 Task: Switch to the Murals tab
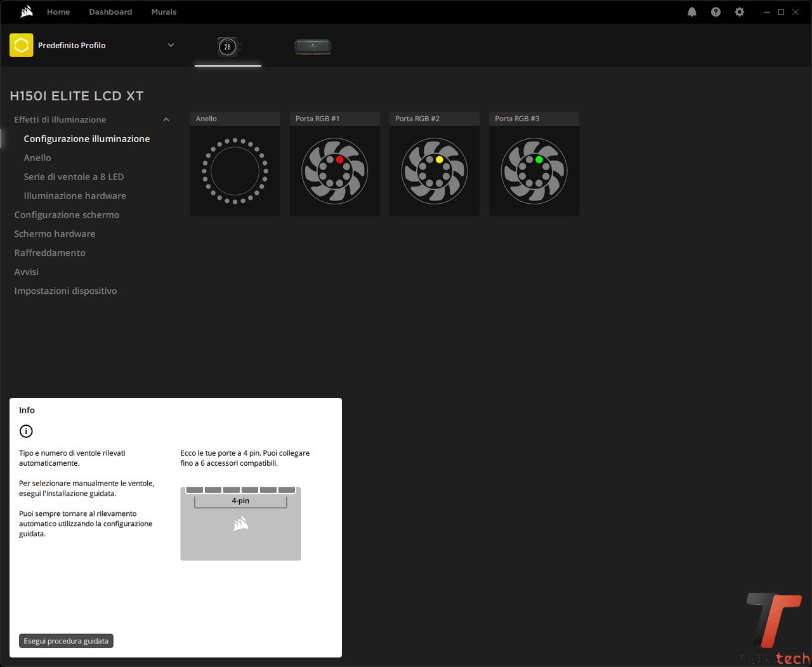pyautogui.click(x=164, y=12)
